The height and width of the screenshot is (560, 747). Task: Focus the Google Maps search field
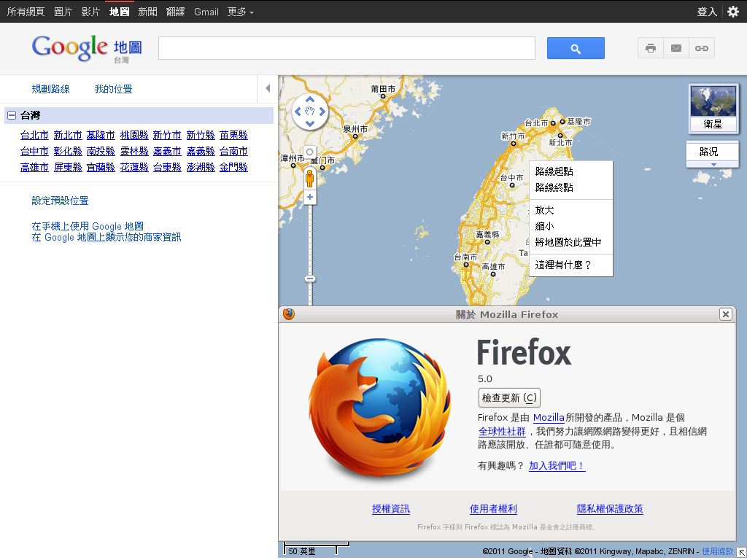coord(347,48)
